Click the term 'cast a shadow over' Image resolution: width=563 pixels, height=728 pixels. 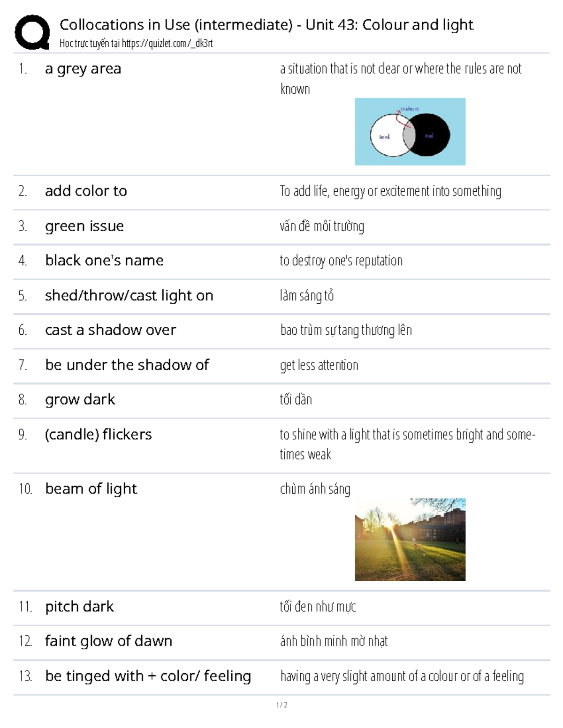[110, 330]
